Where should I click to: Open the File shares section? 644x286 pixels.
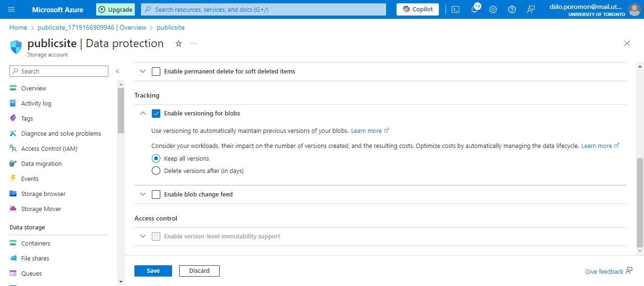[x=36, y=258]
